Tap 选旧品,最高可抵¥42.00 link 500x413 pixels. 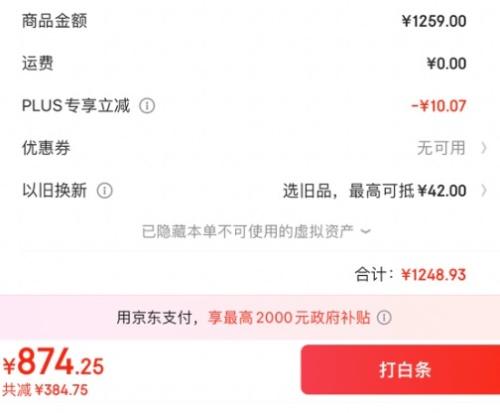(x=374, y=191)
